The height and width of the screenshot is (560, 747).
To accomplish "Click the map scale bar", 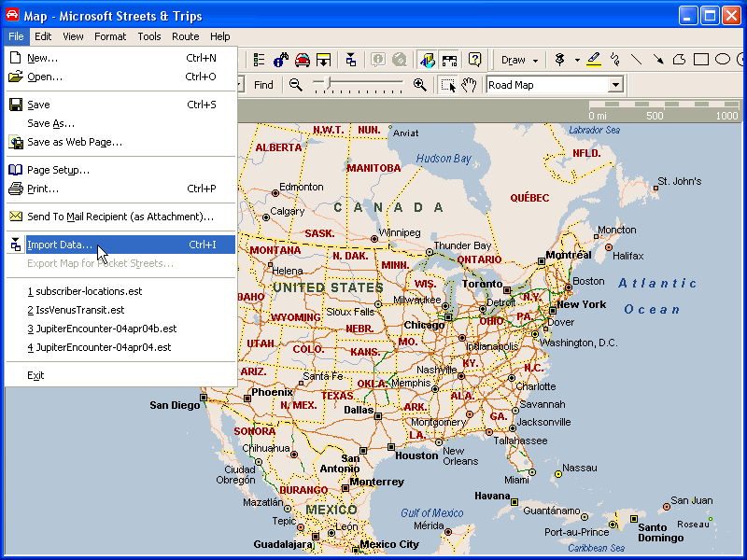I will (x=664, y=110).
